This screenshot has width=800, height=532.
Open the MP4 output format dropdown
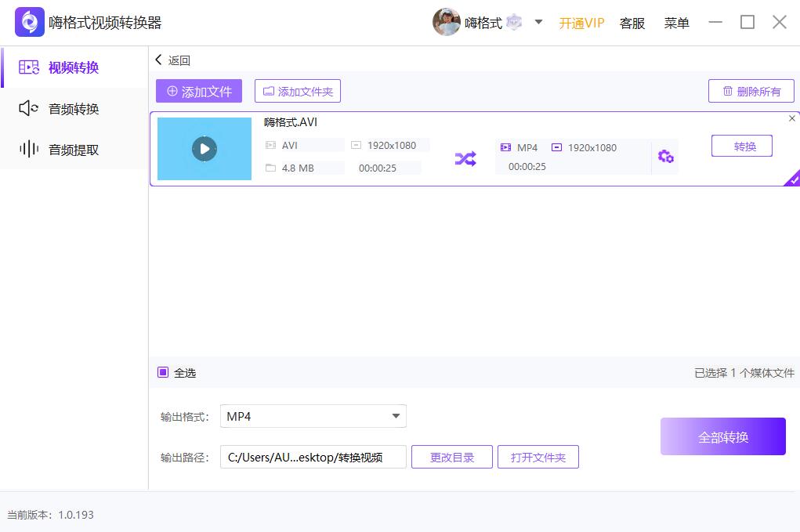point(313,416)
